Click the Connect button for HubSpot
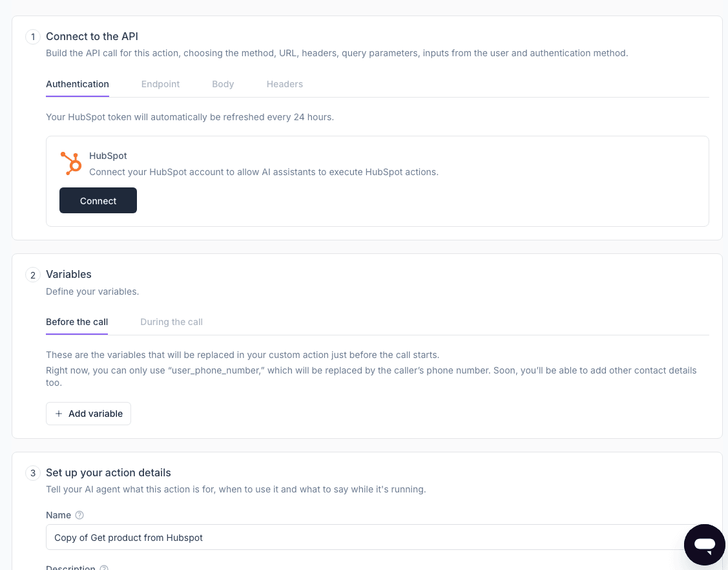728x570 pixels. click(98, 200)
